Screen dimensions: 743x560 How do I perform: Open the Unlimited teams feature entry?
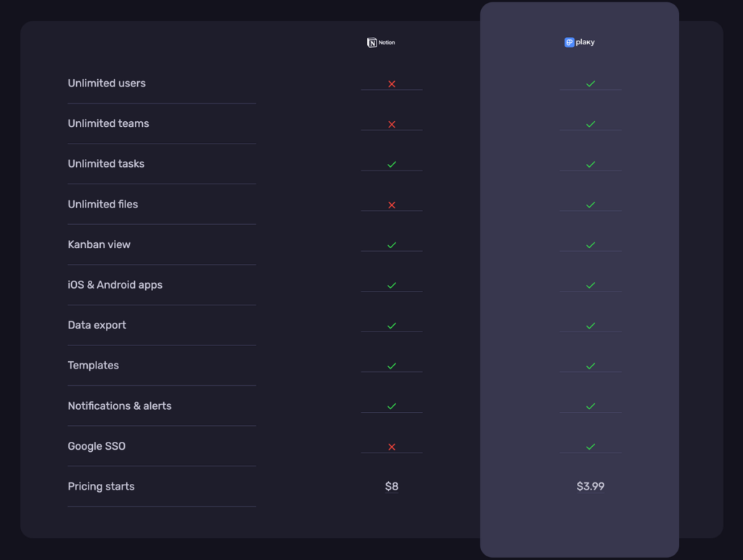tap(108, 123)
